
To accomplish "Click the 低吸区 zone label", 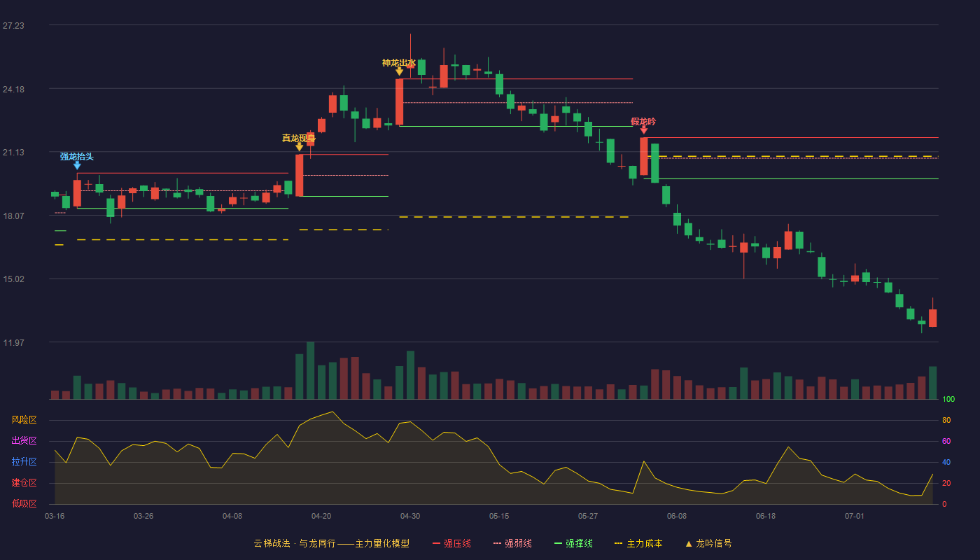I will point(24,503).
